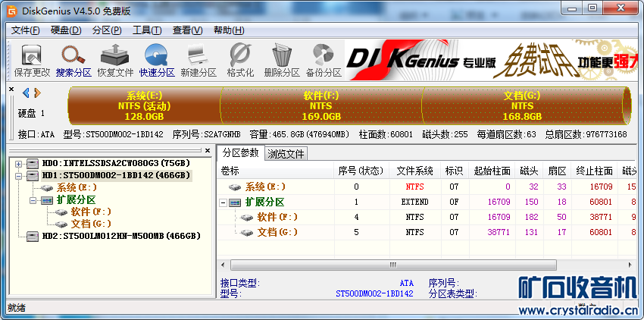Sort by 终止柱面 column header
This screenshot has width=644, height=320.
pyautogui.click(x=594, y=171)
